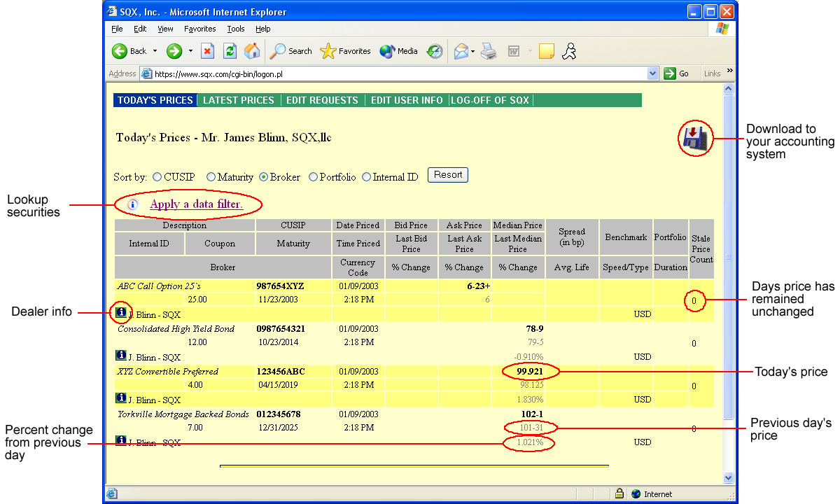Viewport: 840px width, 504px height.
Task: Open the Favorites pane from the toolbar
Action: point(346,51)
